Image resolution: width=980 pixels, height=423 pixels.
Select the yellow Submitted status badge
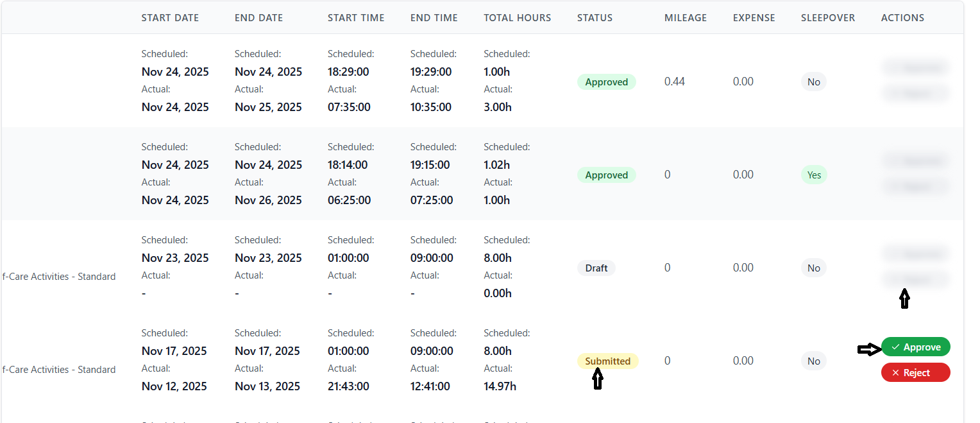(607, 361)
